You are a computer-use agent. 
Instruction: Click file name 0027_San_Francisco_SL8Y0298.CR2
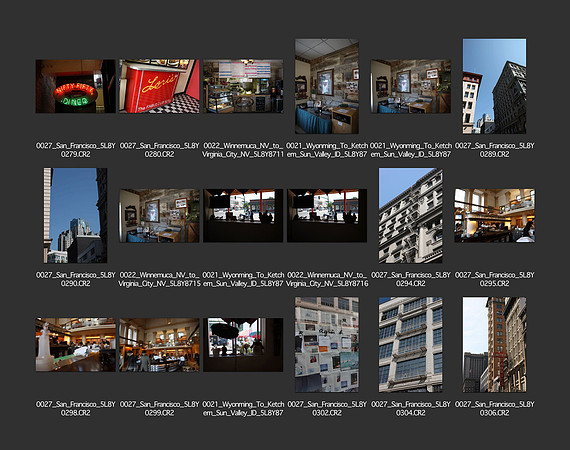point(76,409)
